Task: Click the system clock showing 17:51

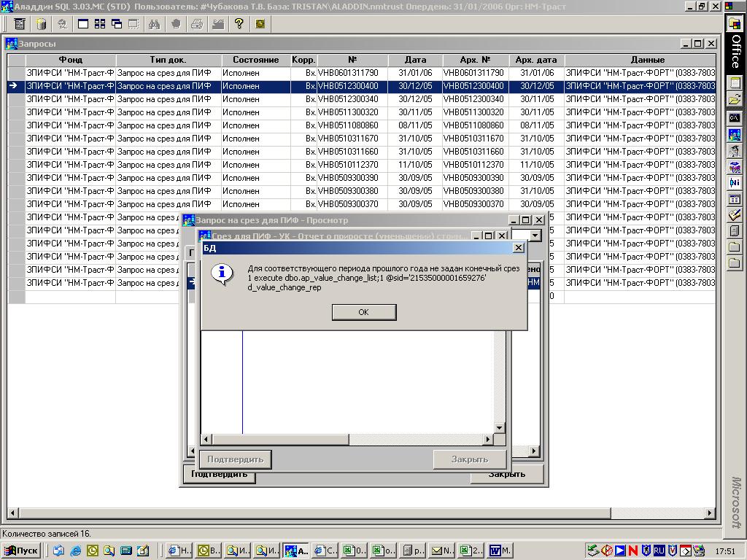Action: (x=725, y=551)
